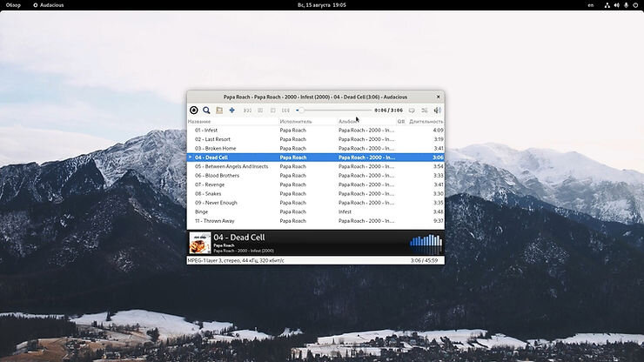The height and width of the screenshot is (362, 644).
Task: Switch the en keyboard layout indicator
Action: [x=591, y=5]
